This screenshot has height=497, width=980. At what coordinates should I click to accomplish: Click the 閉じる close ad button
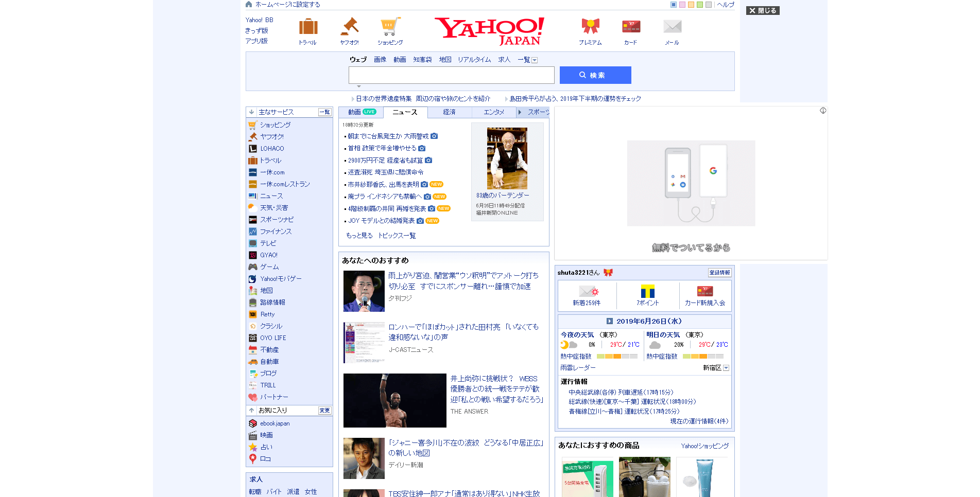(x=763, y=10)
